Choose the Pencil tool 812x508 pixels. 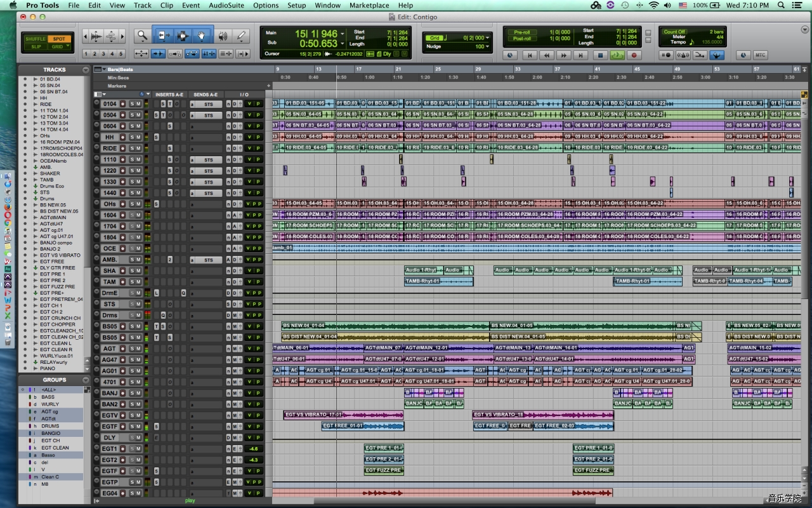tap(242, 36)
